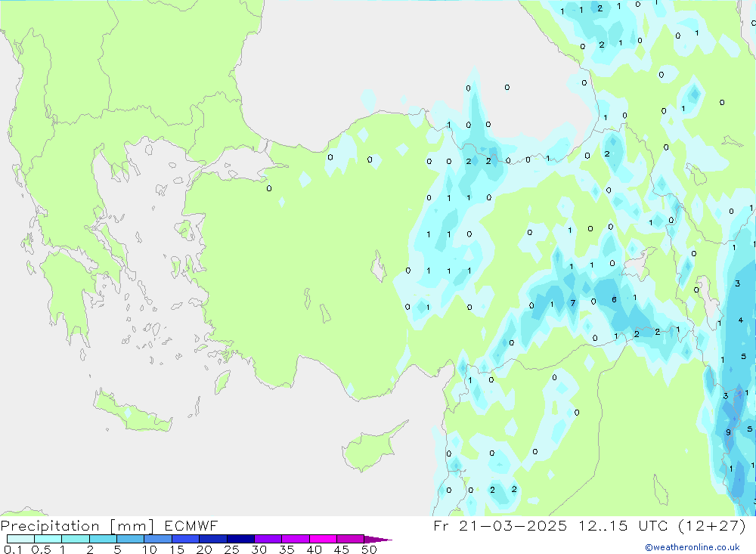Click the '12..15' time range text
Viewport: 756px width, 554px height.
point(603,525)
